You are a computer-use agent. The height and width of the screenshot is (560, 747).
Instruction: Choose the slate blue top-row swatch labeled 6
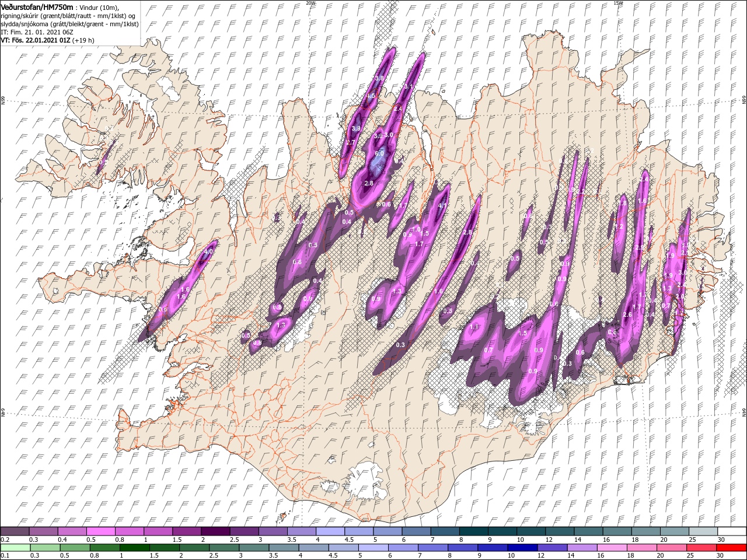pos(417,531)
